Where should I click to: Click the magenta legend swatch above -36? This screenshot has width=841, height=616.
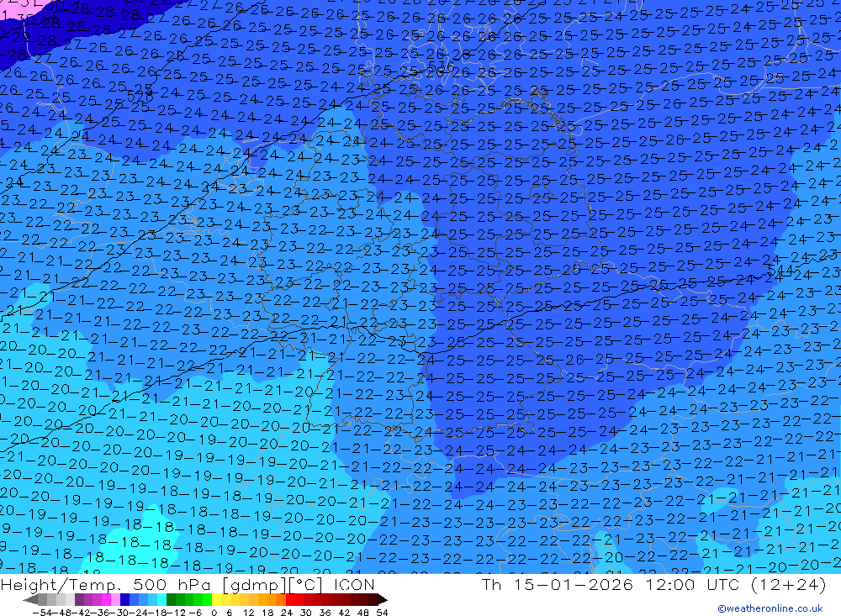pos(106,600)
